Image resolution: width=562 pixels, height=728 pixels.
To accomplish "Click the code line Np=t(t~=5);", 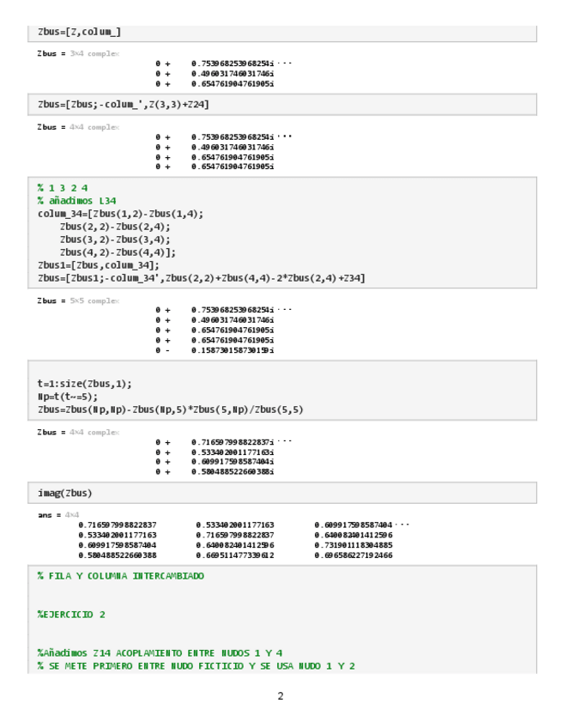I will pyautogui.click(x=68, y=397).
